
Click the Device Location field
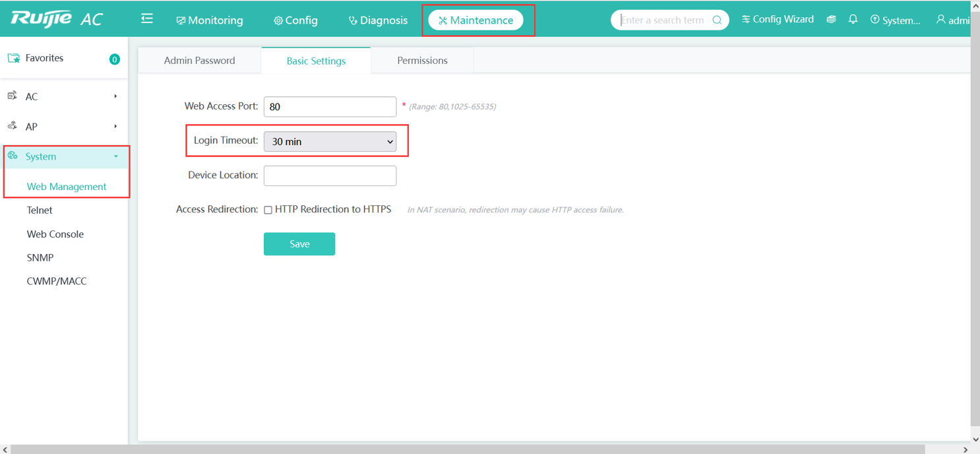[330, 176]
